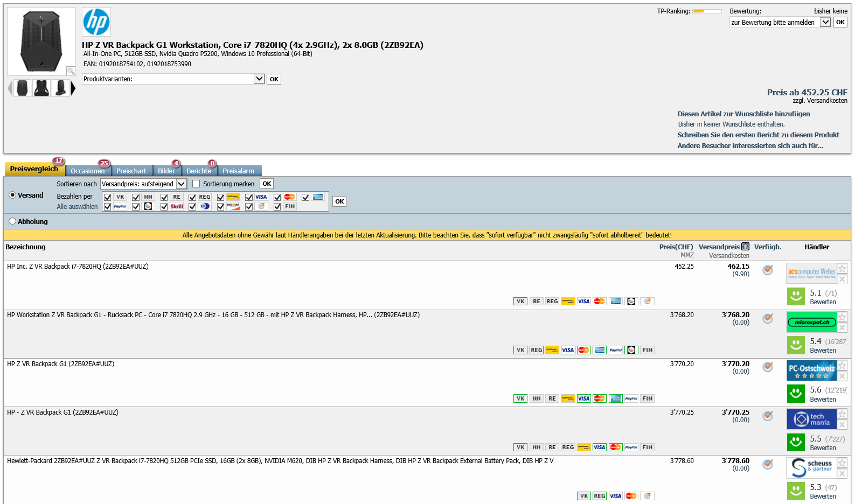Open the Bewertung rating dropdown
The width and height of the screenshot is (855, 504).
point(825,22)
